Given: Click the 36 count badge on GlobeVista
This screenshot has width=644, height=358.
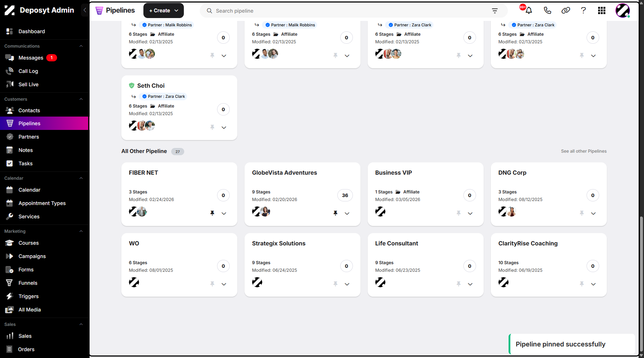Looking at the screenshot, I should coord(345,195).
